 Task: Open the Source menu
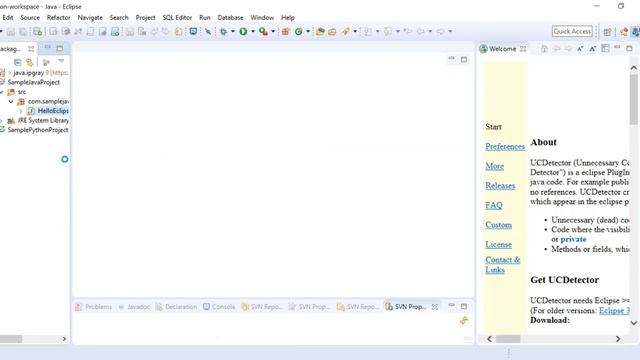[30, 18]
